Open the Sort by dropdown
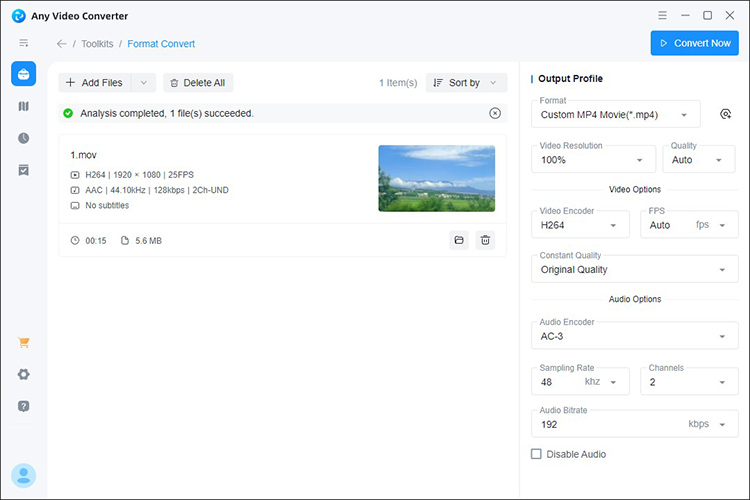This screenshot has width=750, height=500. pyautogui.click(x=466, y=83)
